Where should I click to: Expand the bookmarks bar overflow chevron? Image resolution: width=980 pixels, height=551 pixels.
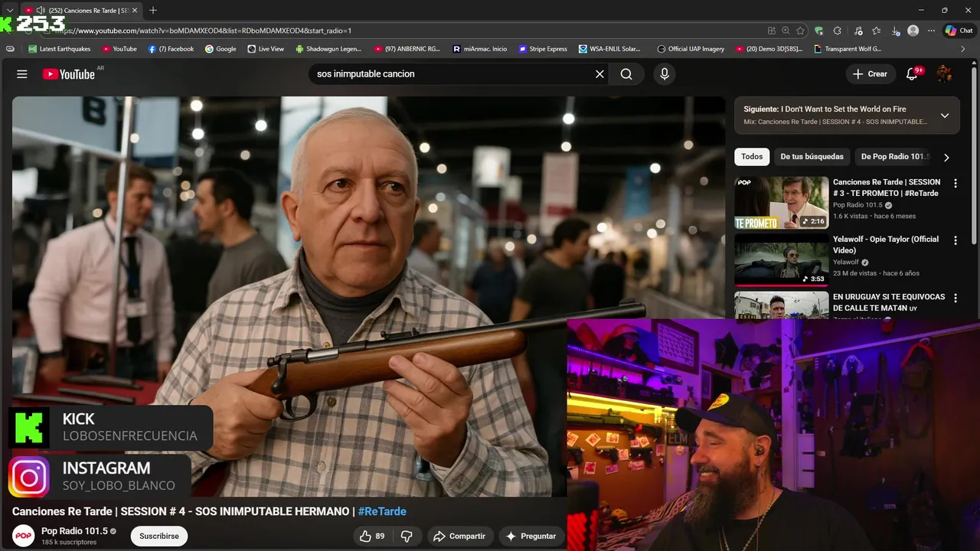[x=963, y=49]
